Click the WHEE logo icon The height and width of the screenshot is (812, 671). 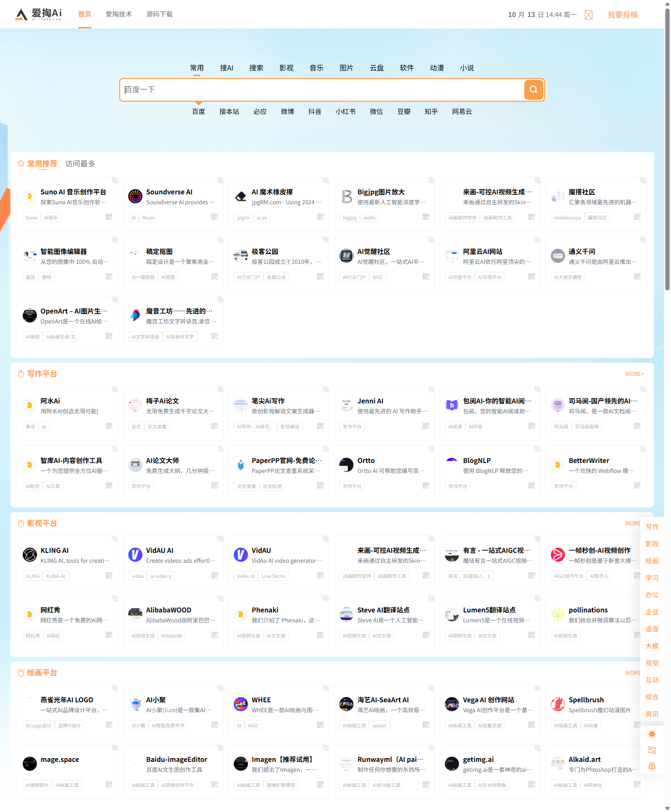(x=241, y=704)
